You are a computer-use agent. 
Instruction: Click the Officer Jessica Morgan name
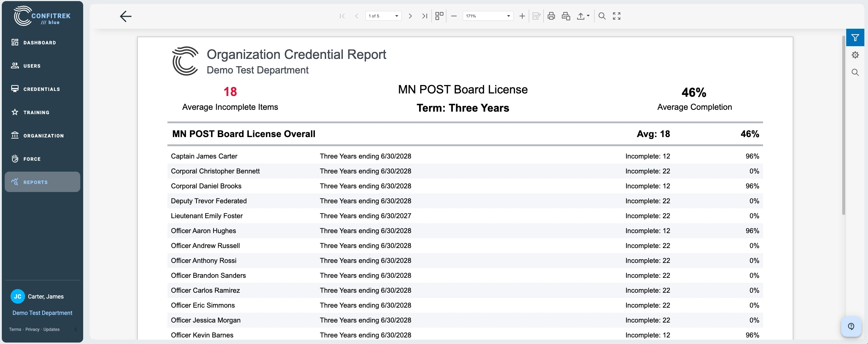click(206, 320)
